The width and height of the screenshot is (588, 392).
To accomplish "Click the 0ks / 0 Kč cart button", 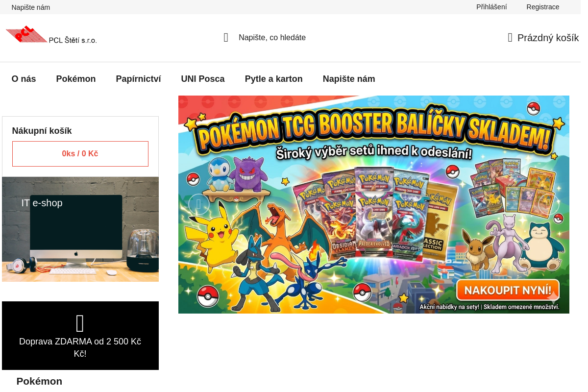I will 80,154.
